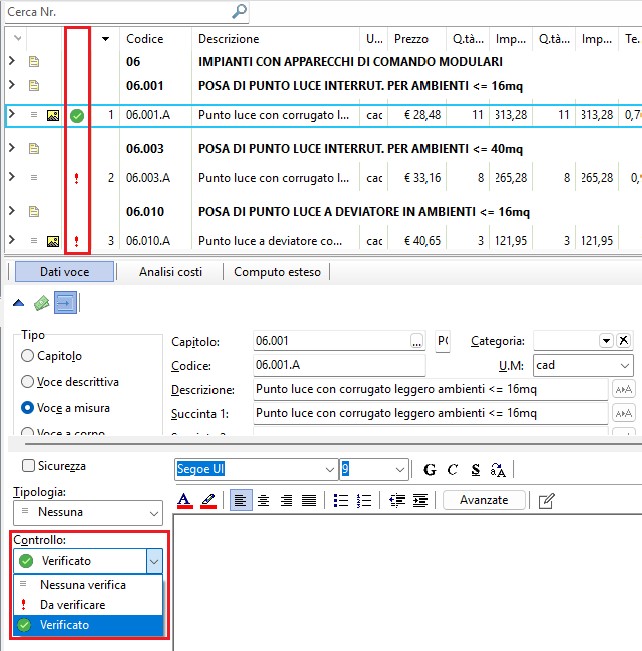Center align the text
The width and height of the screenshot is (642, 651).
click(263, 500)
